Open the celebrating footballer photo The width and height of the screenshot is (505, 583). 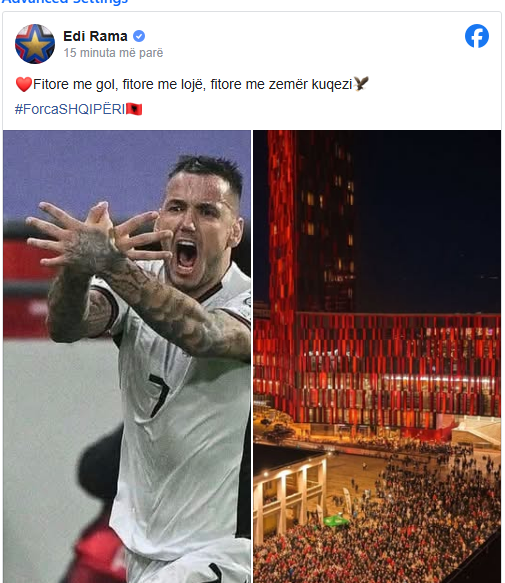(x=127, y=357)
